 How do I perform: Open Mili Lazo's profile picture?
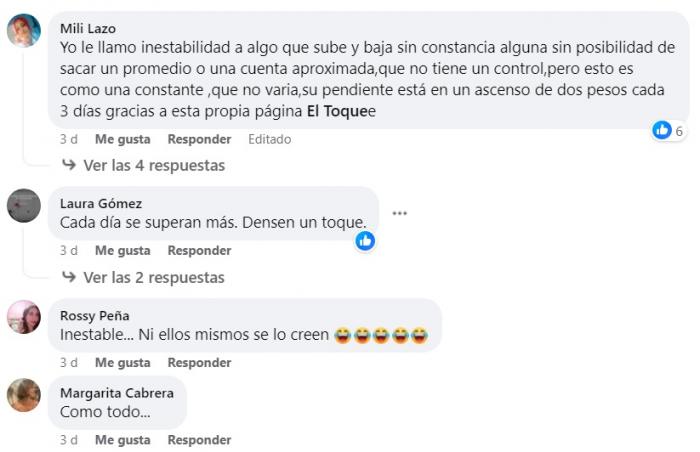tap(24, 30)
